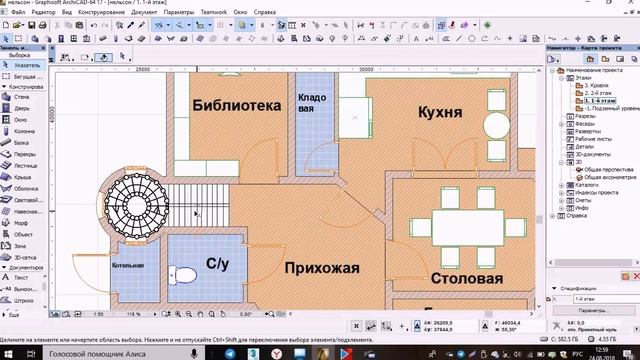Select the Arrow pointer icon in top toolbar
The height and width of the screenshot is (360, 640).
click(6, 39)
